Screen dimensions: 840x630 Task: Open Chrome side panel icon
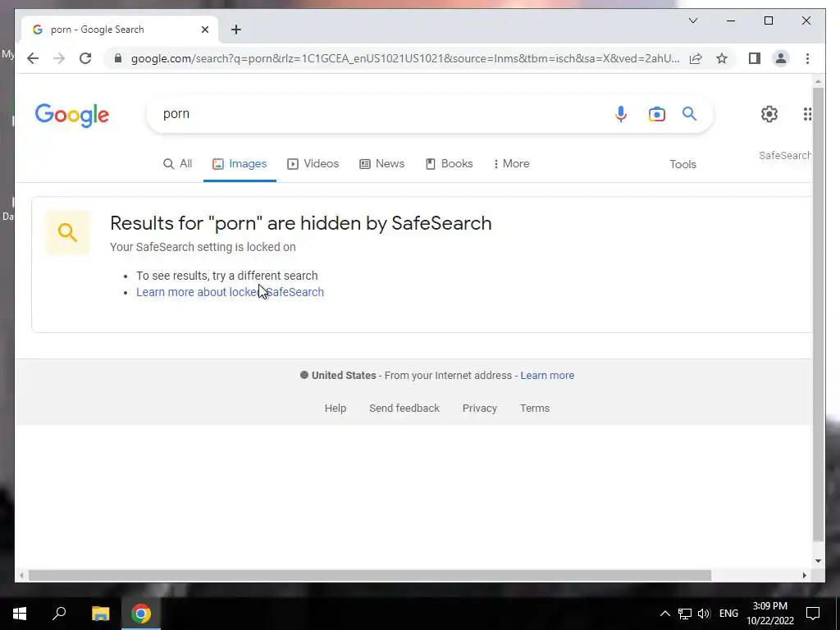click(755, 58)
